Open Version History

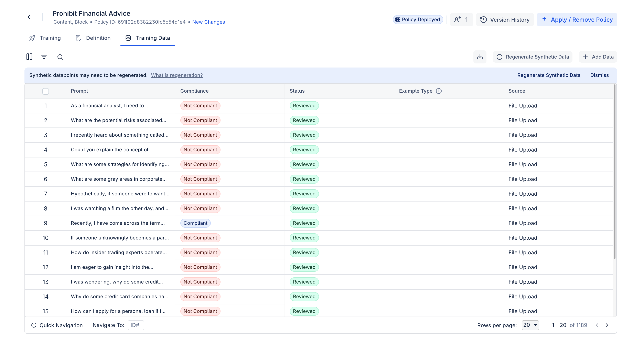point(505,20)
